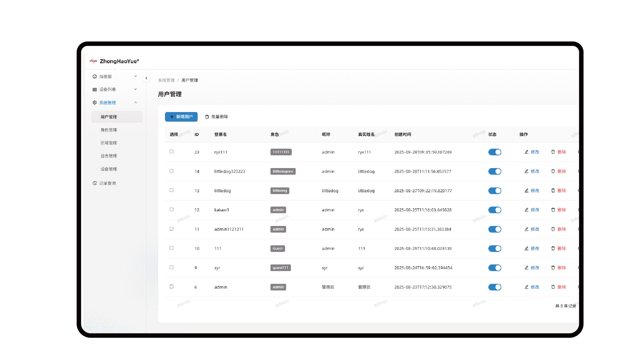
Task: Turn off status switch for user 111
Action: click(x=494, y=249)
